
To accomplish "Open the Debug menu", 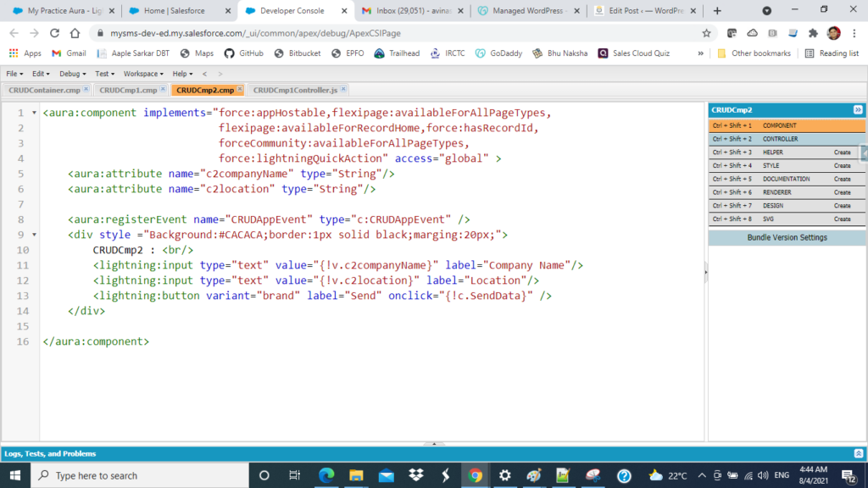I will [x=73, y=74].
